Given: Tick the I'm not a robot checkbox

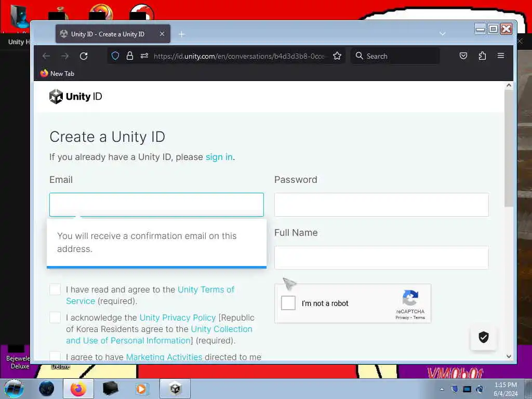Looking at the screenshot, I should 288,303.
